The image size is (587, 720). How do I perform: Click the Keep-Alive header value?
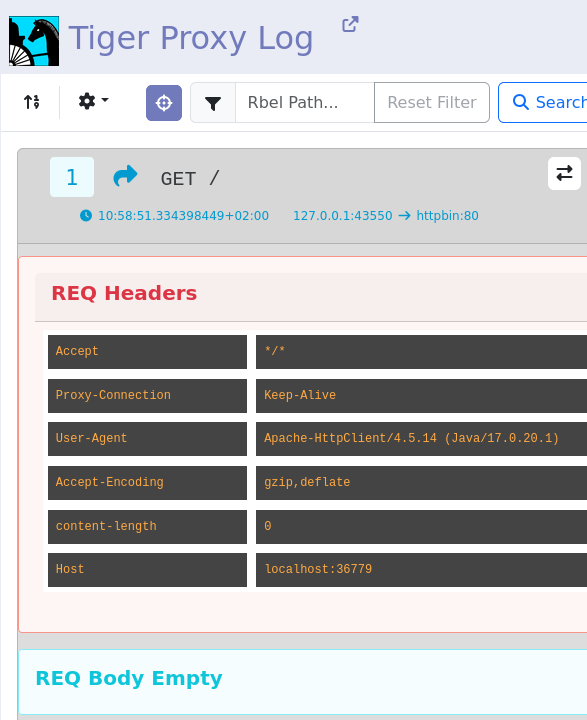[x=300, y=395]
